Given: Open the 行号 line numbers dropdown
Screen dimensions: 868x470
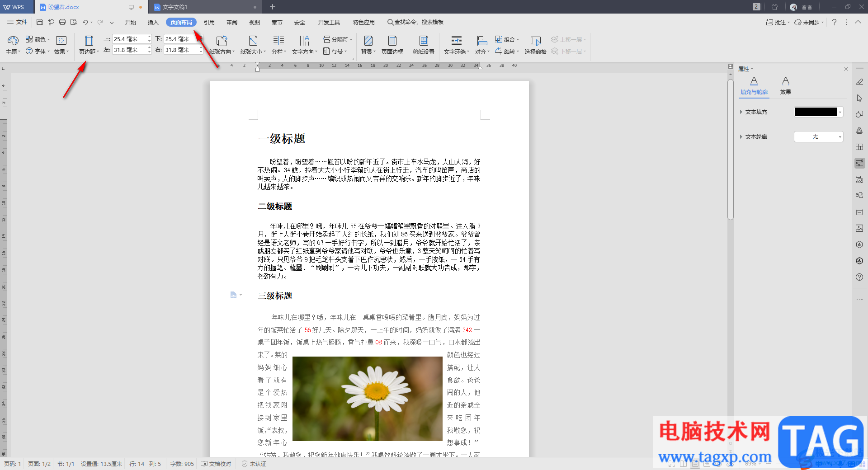Looking at the screenshot, I should pyautogui.click(x=335, y=51).
